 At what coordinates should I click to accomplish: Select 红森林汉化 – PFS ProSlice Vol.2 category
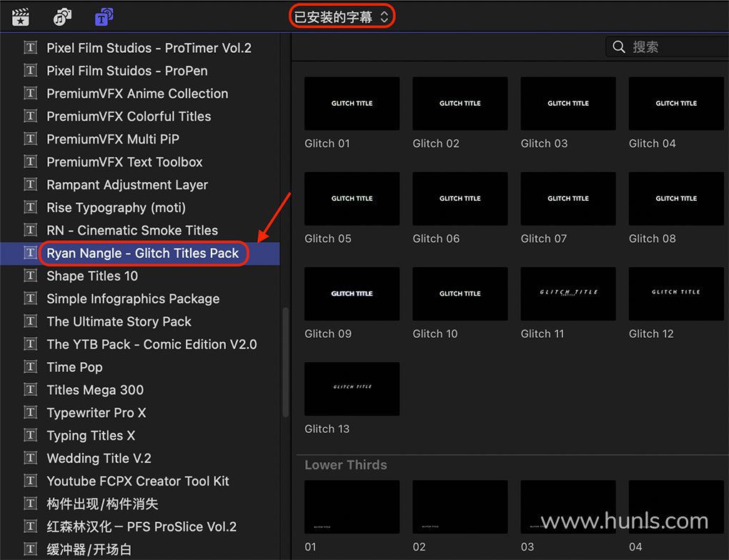pos(142,526)
